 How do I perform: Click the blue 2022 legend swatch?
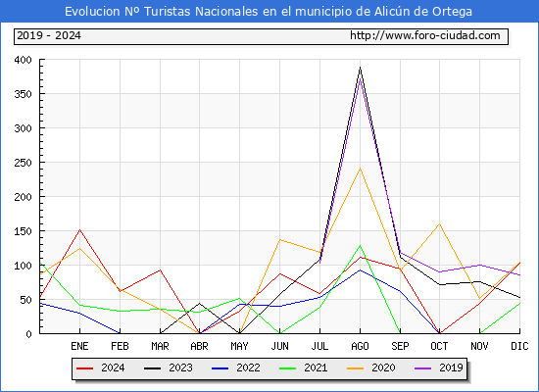coord(220,368)
